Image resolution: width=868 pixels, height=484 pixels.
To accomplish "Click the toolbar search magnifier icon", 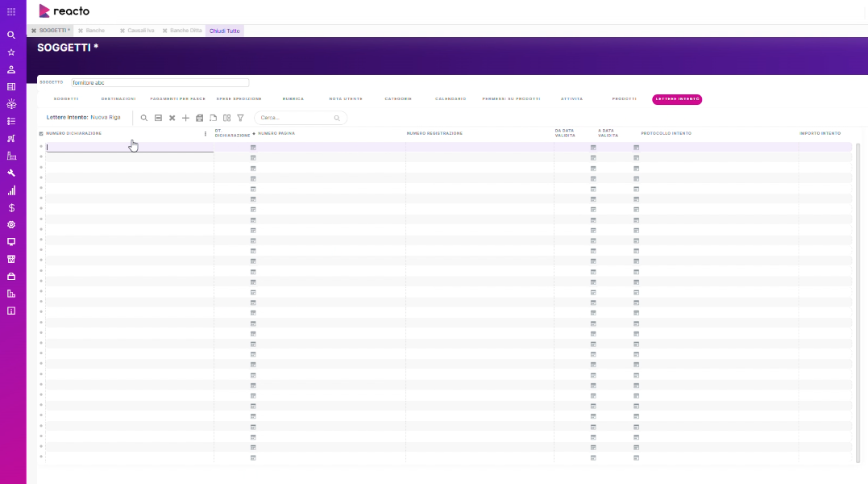I will [144, 118].
